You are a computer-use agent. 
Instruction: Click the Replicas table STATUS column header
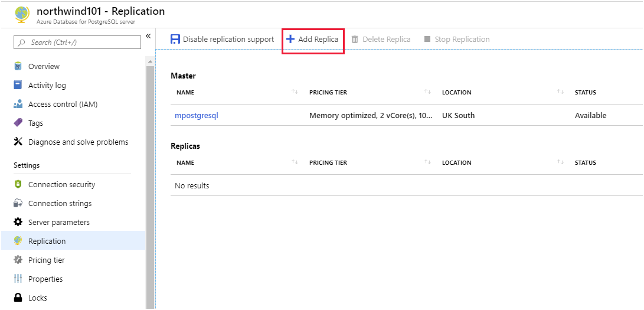[586, 162]
